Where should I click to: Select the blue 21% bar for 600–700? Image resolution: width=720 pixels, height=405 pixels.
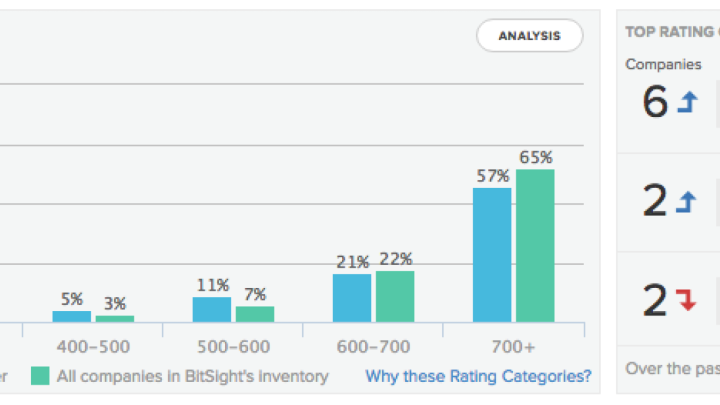point(352,298)
